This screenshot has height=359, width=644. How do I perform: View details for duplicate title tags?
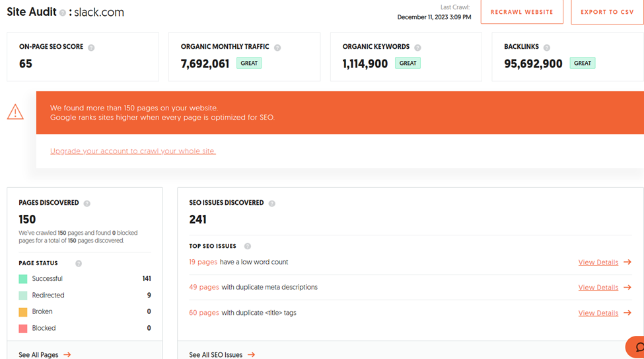598,313
